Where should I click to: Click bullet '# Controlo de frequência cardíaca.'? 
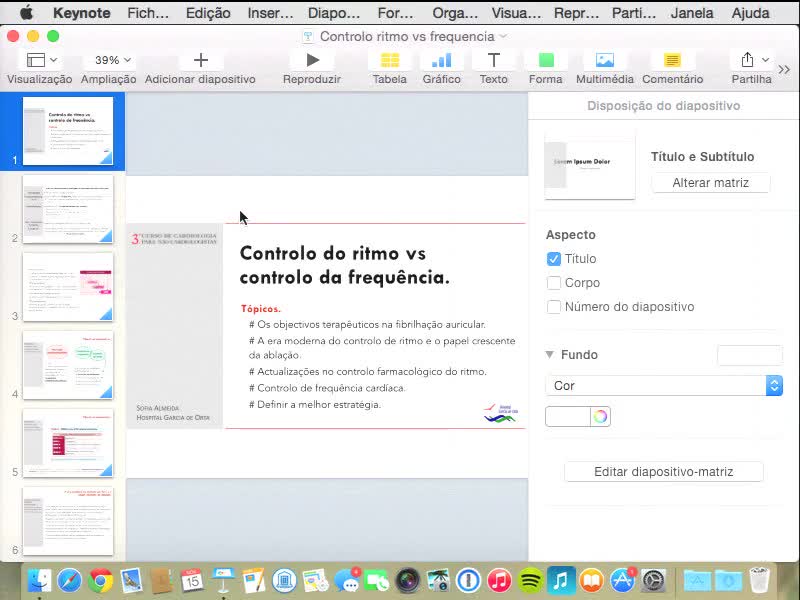coord(327,388)
